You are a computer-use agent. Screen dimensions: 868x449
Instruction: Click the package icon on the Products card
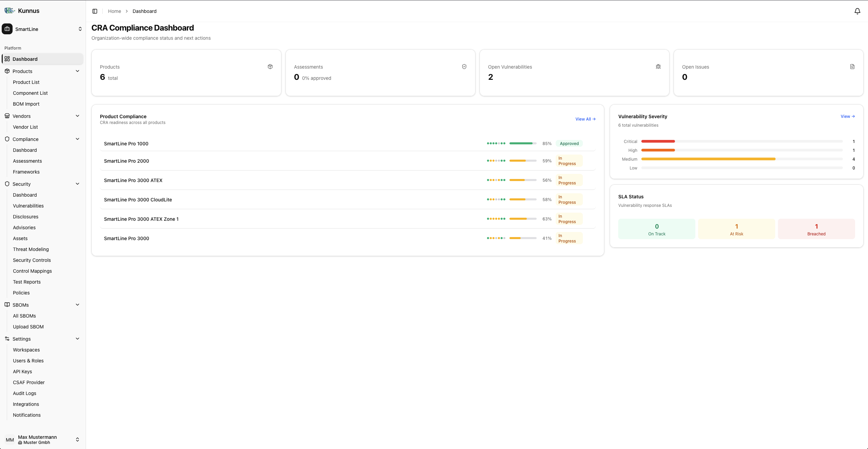click(x=270, y=66)
